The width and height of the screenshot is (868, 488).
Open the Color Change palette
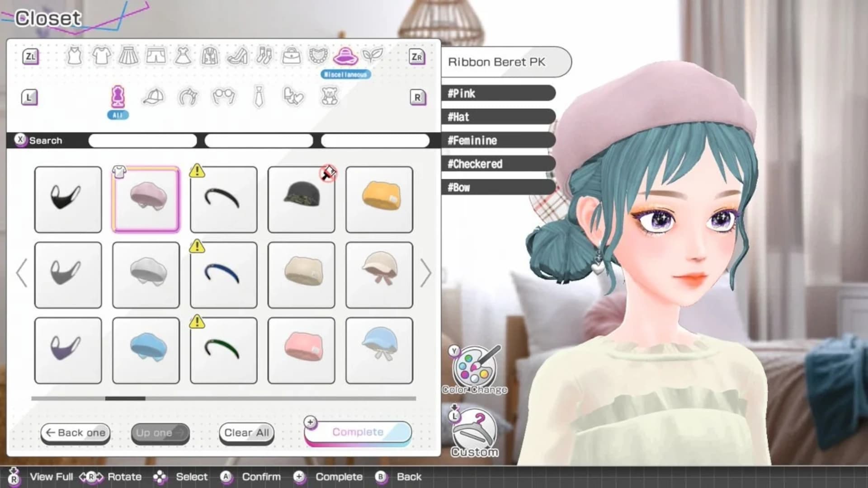(475, 371)
